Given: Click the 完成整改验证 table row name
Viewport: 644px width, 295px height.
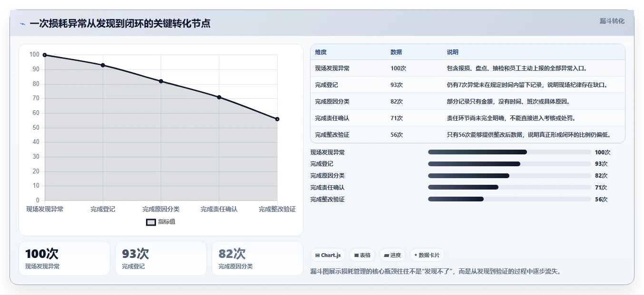Looking at the screenshot, I should coord(332,135).
